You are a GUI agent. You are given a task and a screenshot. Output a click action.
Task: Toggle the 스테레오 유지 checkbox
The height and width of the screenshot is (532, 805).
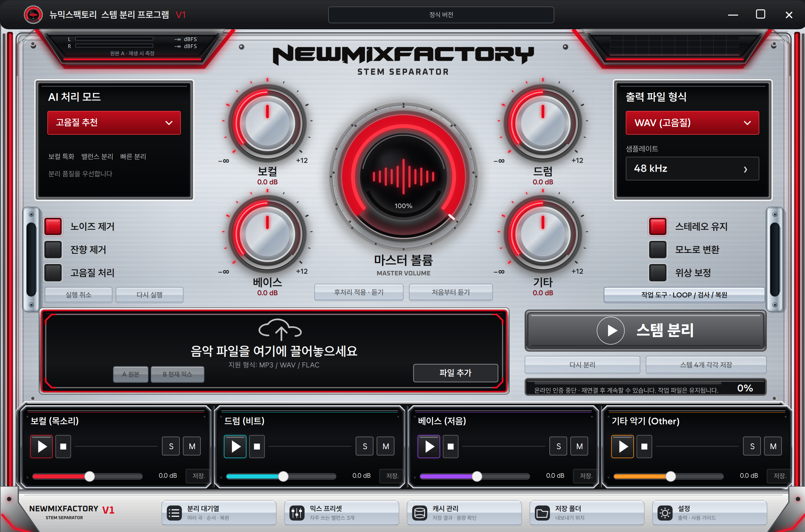coord(658,226)
